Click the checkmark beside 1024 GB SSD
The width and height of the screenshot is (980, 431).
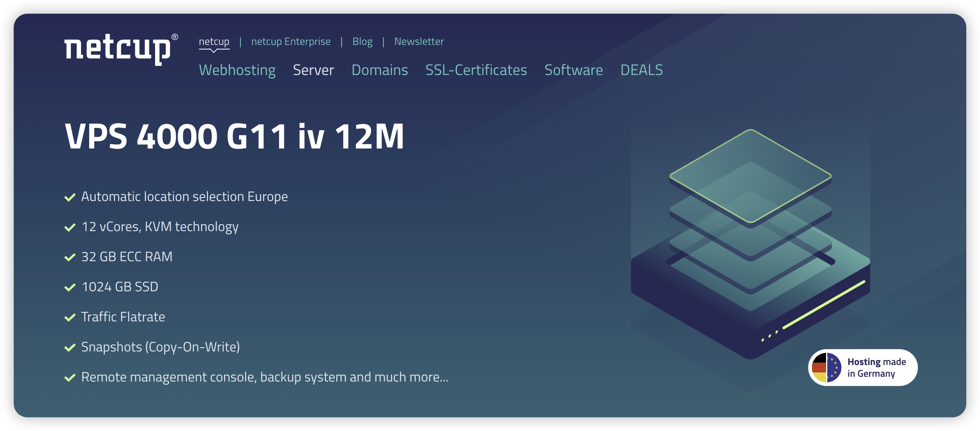(70, 287)
